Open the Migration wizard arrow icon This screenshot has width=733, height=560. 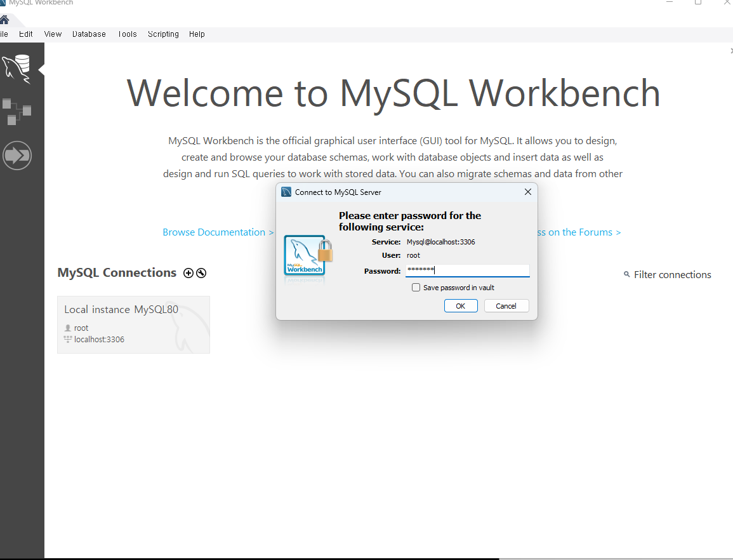coord(17,156)
